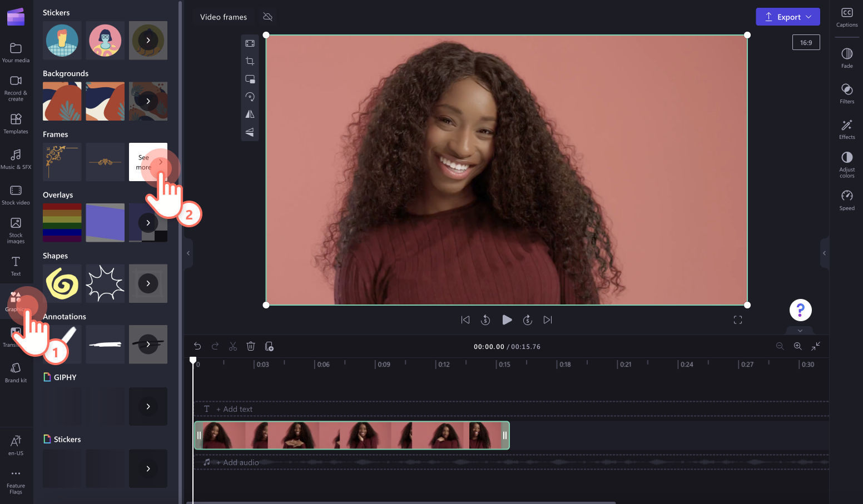Collapse the Graphics side panel
Screen dimensions: 863x504
[x=188, y=253]
